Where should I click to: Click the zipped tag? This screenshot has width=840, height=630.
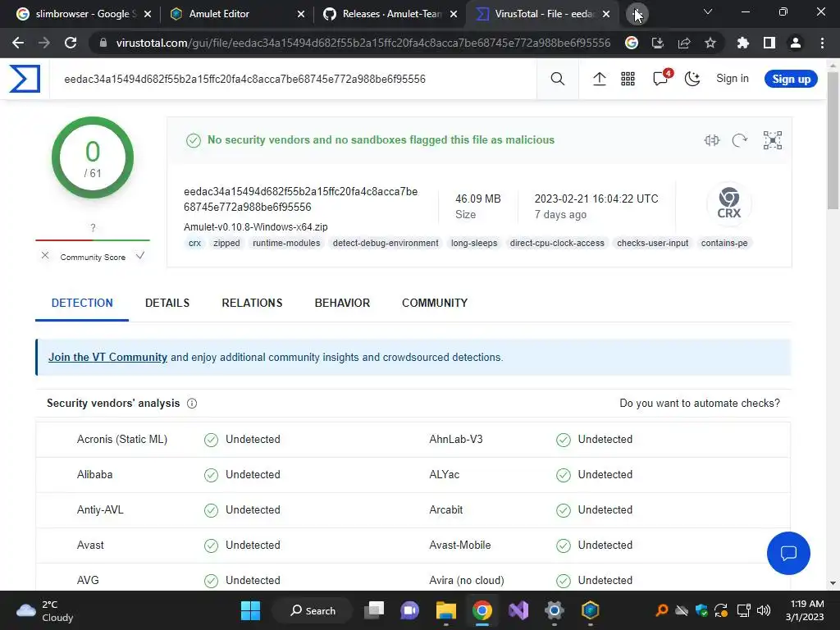click(226, 243)
